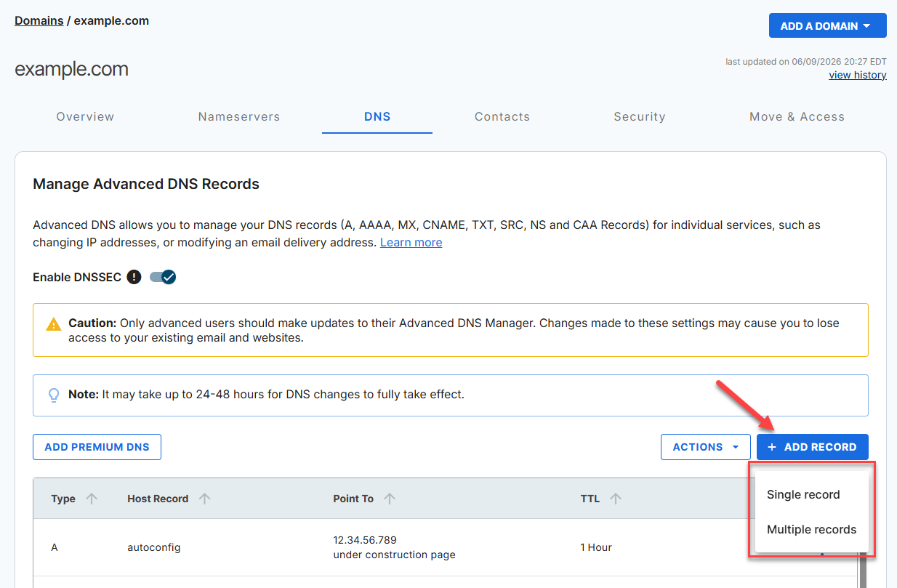The height and width of the screenshot is (588, 897).
Task: Click the example.com page heading
Action: click(x=71, y=69)
